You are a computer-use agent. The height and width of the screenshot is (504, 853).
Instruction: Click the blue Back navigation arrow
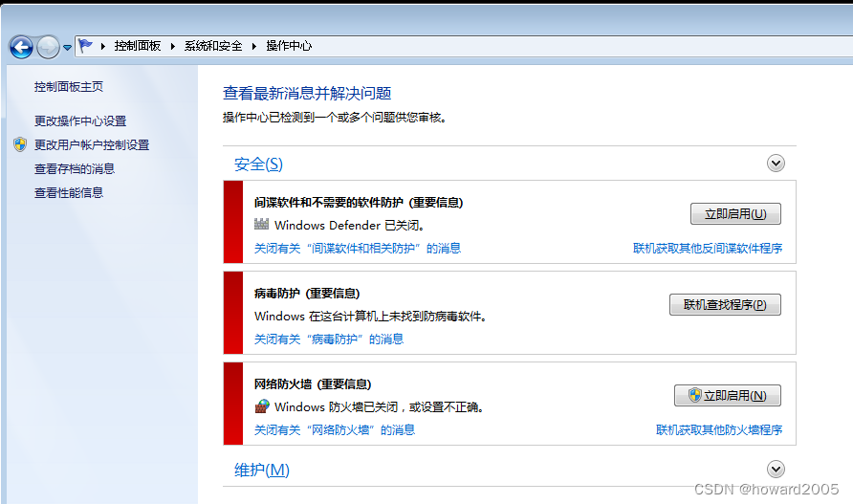[21, 48]
